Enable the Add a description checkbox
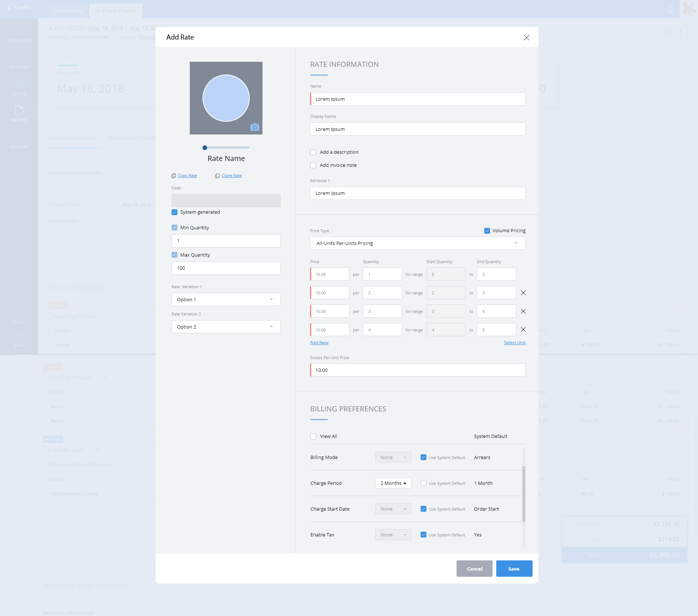The height and width of the screenshot is (616, 698). [313, 152]
